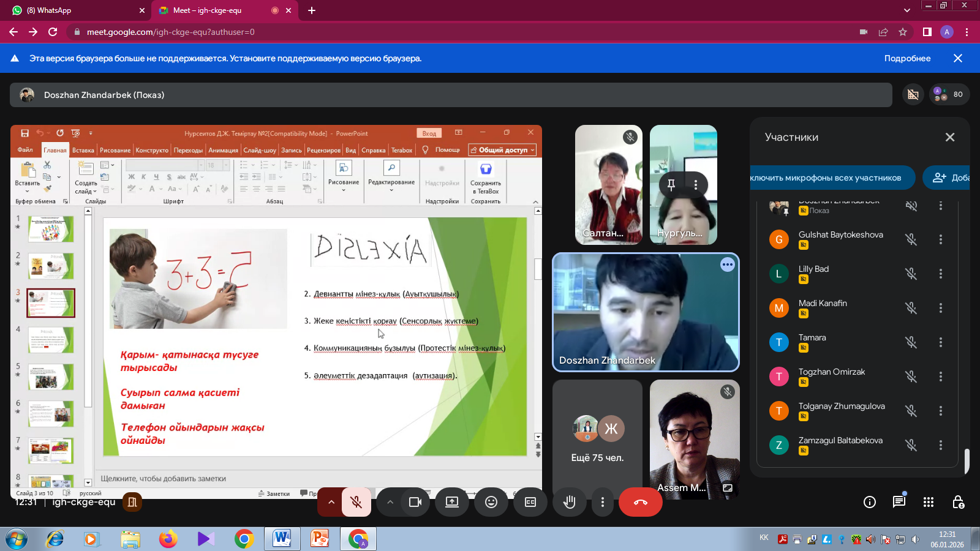Expand video settings arrow beside camera
This screenshot has width=980, height=551.
point(390,502)
